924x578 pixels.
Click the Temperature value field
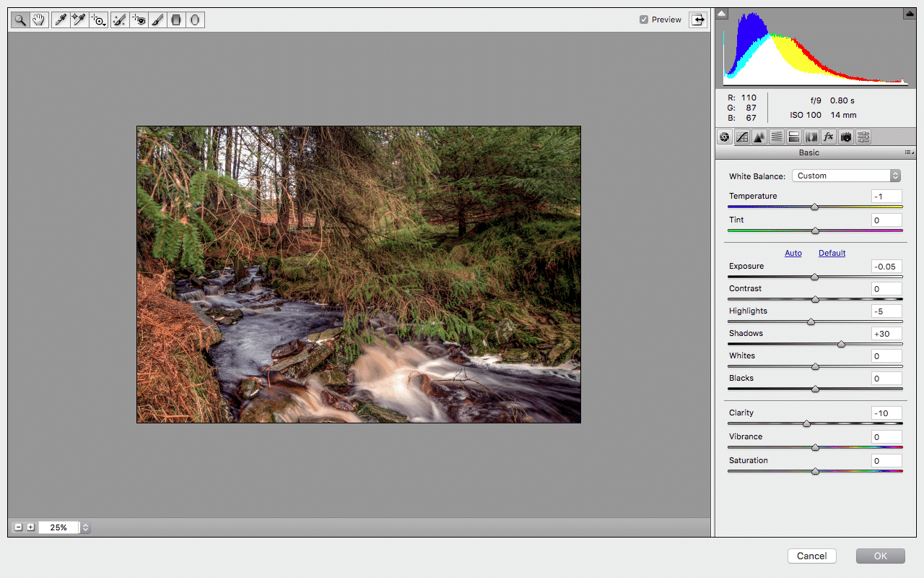[x=886, y=197]
